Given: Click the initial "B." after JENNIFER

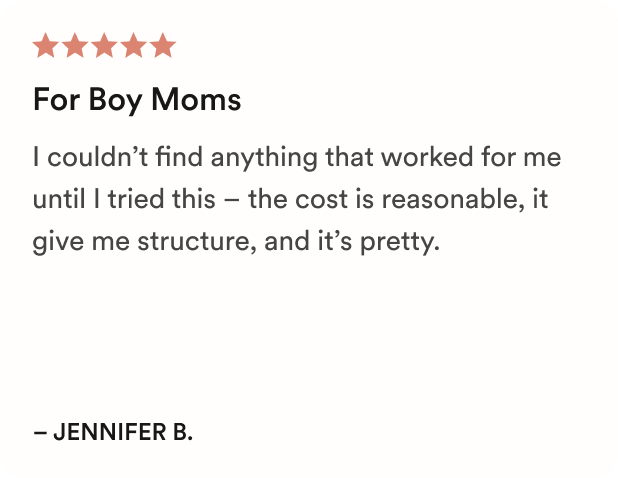Looking at the screenshot, I should pyautogui.click(x=182, y=432).
